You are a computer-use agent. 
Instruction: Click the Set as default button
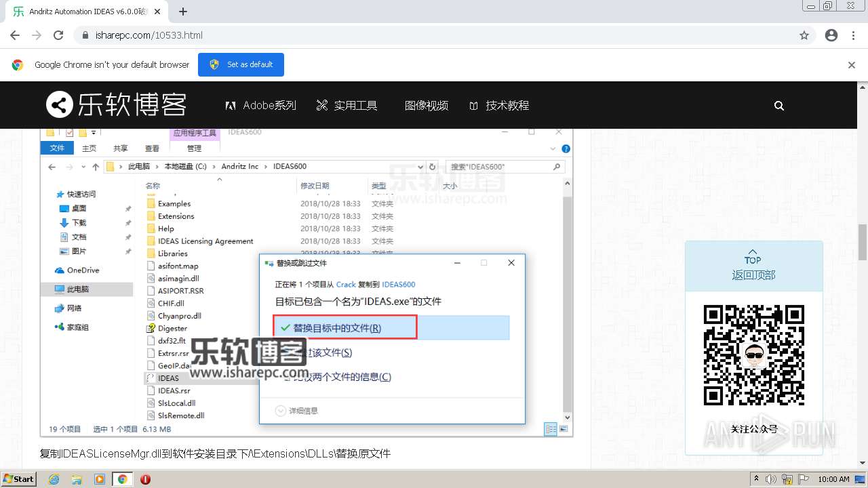click(x=241, y=64)
